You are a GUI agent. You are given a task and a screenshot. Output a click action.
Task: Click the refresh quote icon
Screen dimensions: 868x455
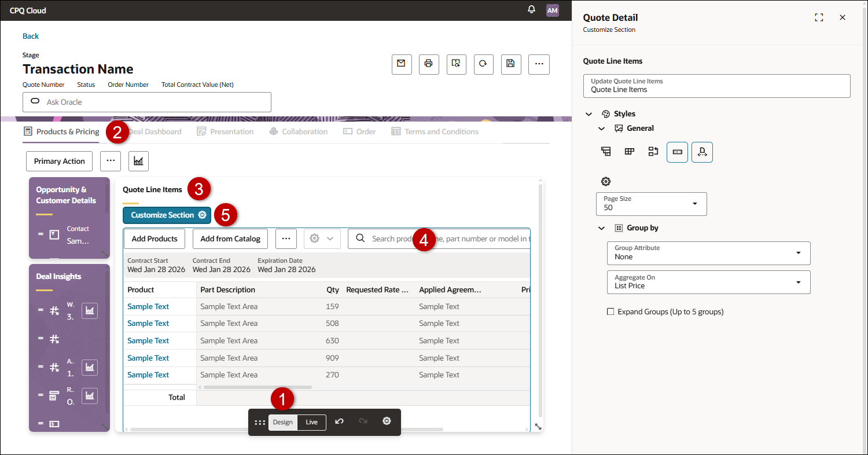(x=483, y=64)
